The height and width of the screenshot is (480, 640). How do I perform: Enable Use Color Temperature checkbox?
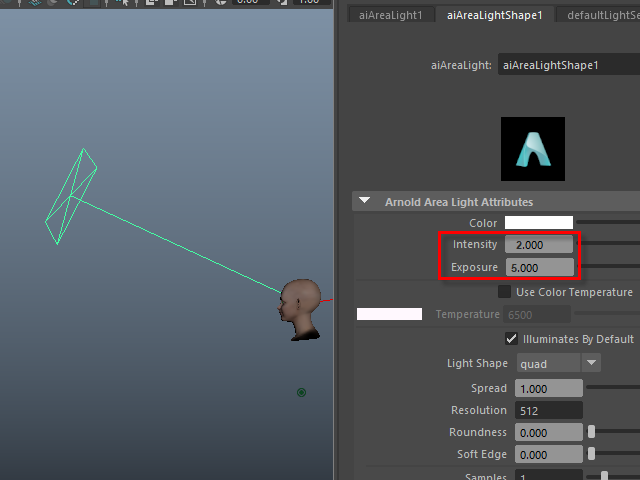(x=505, y=292)
